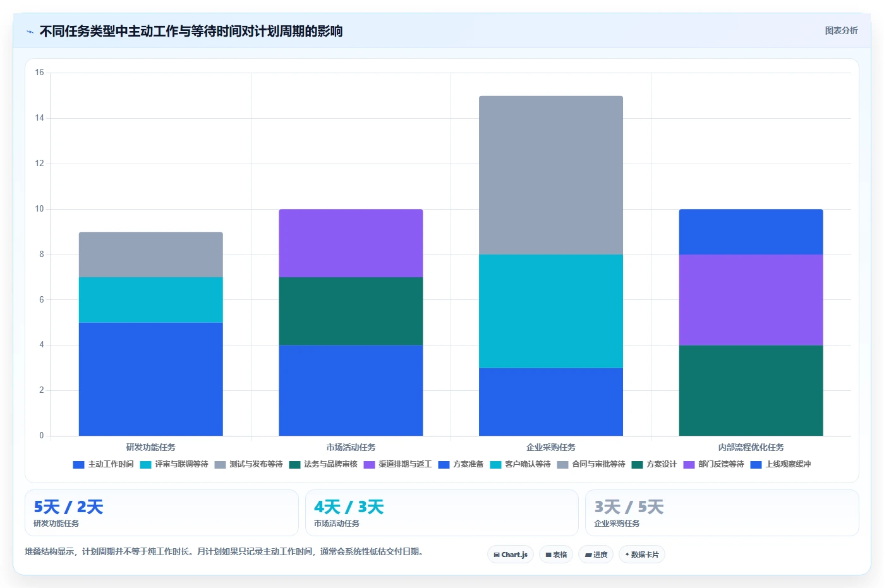The image size is (884, 588).
Task: Hide the 合同与审批等待 legend series
Action: click(x=591, y=464)
